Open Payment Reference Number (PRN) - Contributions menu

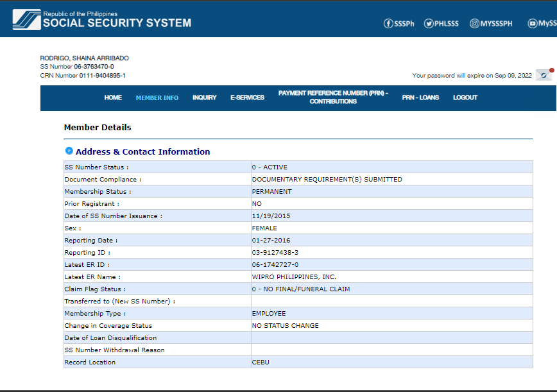pyautogui.click(x=333, y=98)
